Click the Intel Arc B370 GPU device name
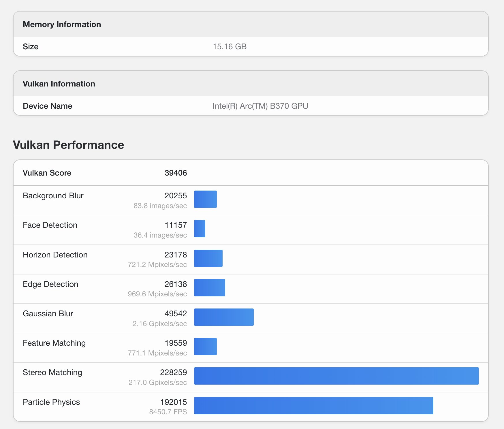This screenshot has height=429, width=504. click(260, 106)
